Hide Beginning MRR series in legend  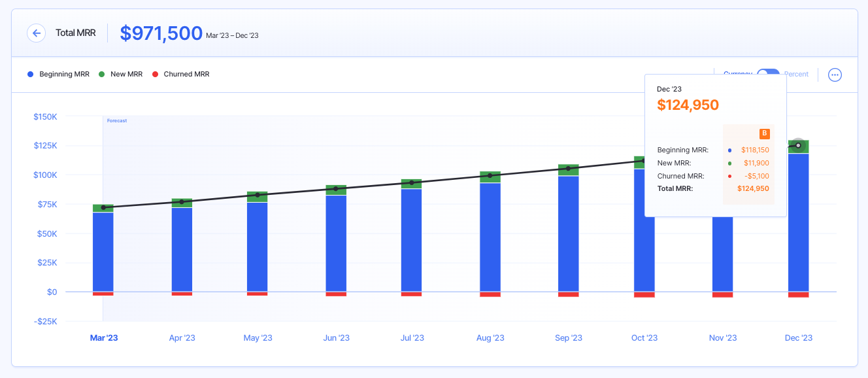[59, 75]
